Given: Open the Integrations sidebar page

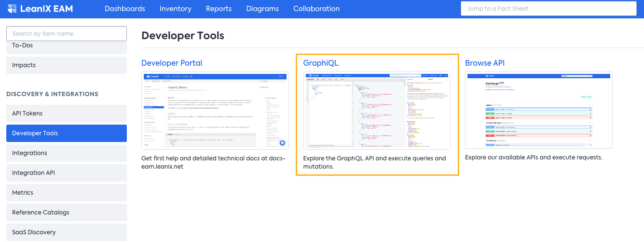Looking at the screenshot, I should (67, 153).
